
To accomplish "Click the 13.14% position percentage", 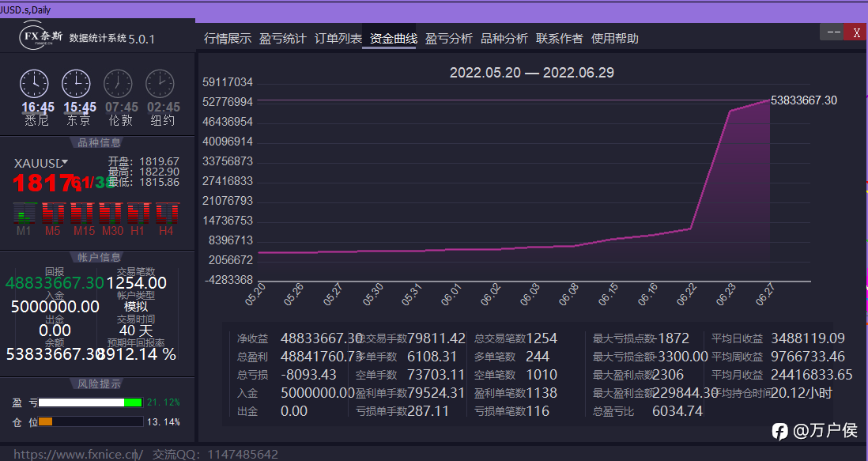I will pyautogui.click(x=164, y=421).
